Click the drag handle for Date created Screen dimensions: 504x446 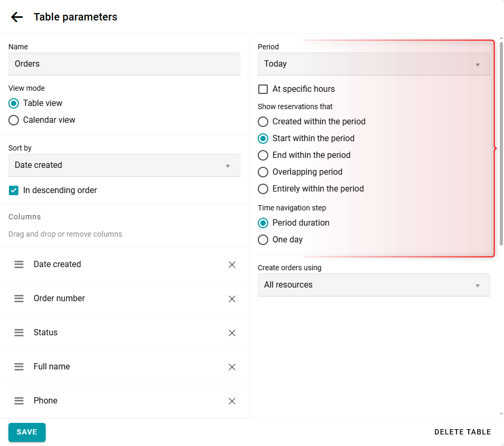click(19, 264)
